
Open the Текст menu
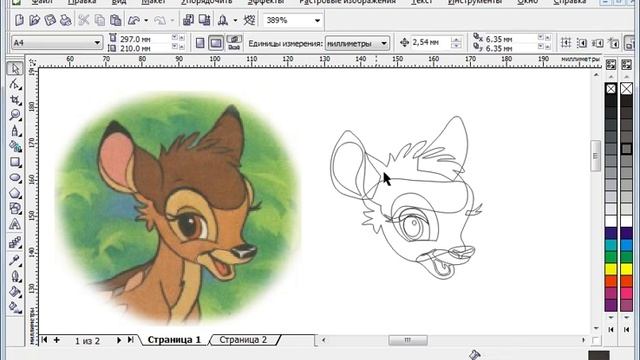click(x=422, y=2)
